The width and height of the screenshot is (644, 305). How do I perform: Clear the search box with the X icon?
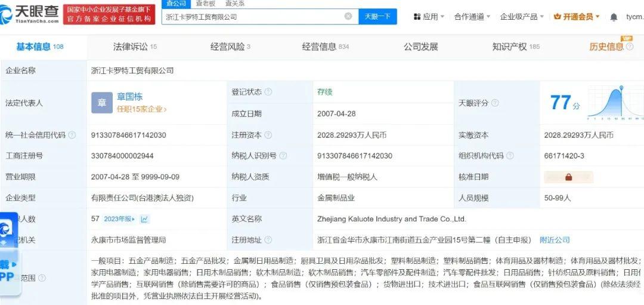click(348, 17)
